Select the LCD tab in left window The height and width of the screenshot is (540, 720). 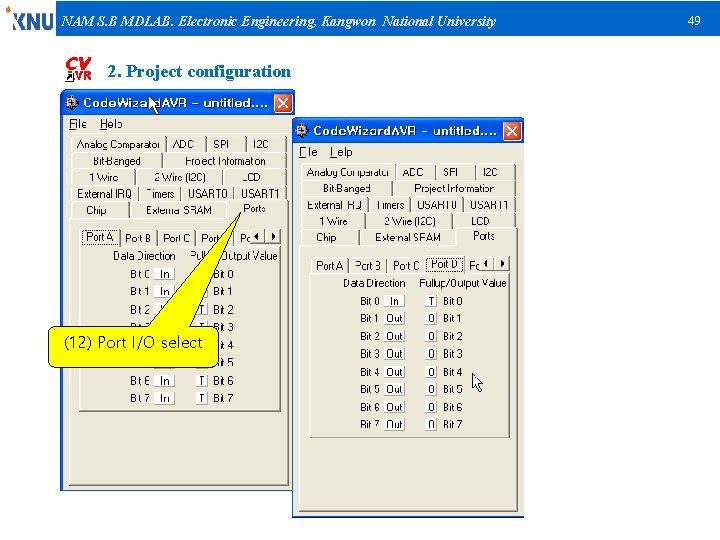pyautogui.click(x=252, y=177)
